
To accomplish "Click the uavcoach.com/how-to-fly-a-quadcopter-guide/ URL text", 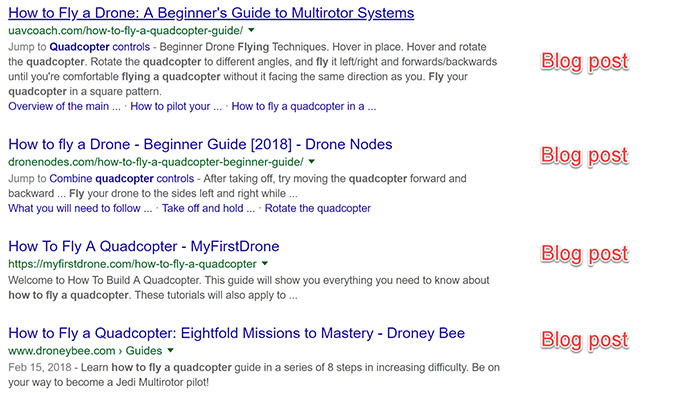I will [125, 30].
